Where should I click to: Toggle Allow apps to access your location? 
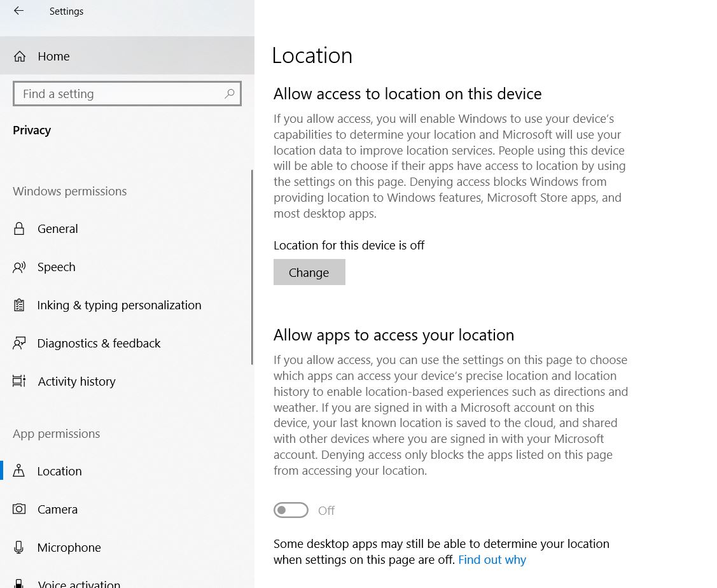pyautogui.click(x=291, y=510)
